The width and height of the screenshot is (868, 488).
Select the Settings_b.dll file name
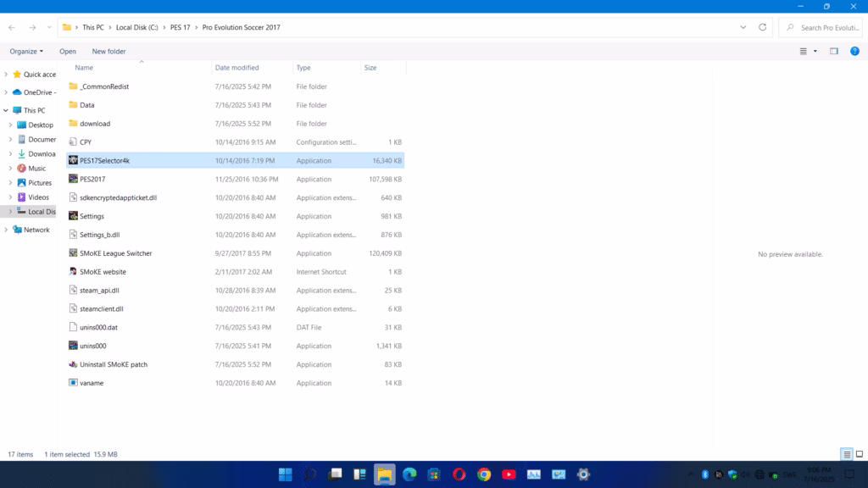(100, 235)
